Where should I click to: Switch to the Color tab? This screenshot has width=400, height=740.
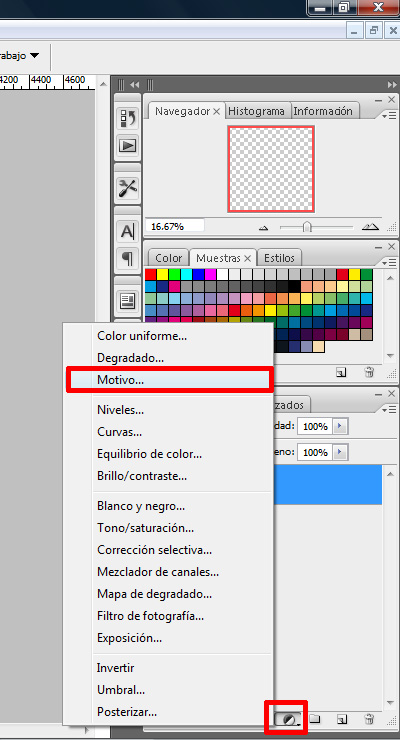coord(169,258)
